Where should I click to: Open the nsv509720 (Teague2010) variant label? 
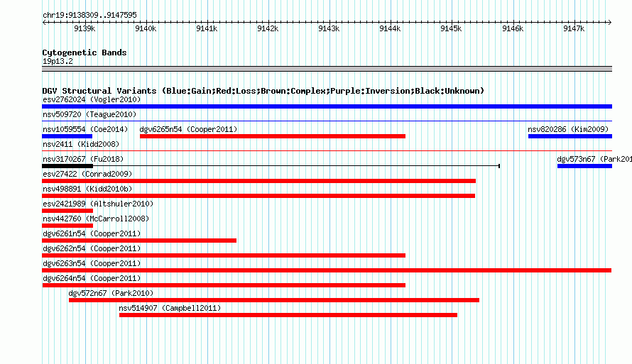tap(89, 114)
